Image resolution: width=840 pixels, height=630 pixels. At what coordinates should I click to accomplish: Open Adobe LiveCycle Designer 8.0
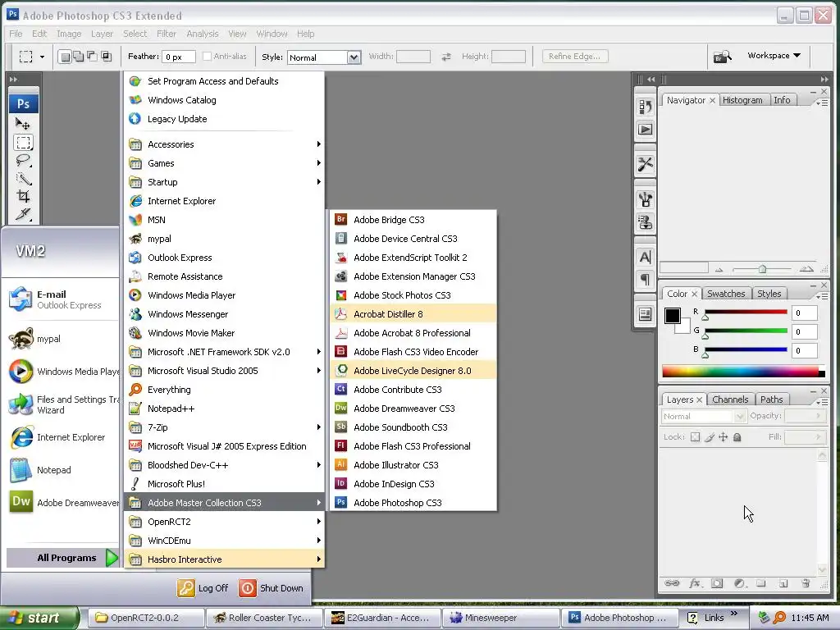point(413,371)
